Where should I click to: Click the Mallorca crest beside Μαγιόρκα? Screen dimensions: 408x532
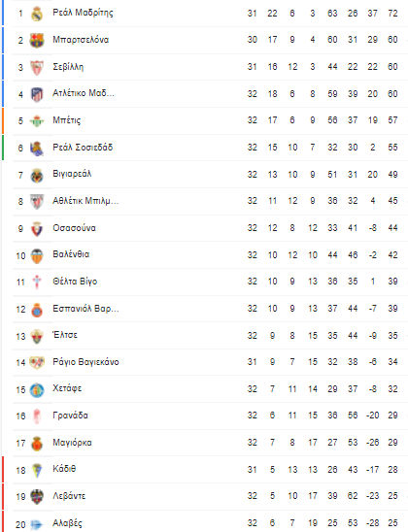pos(37,443)
